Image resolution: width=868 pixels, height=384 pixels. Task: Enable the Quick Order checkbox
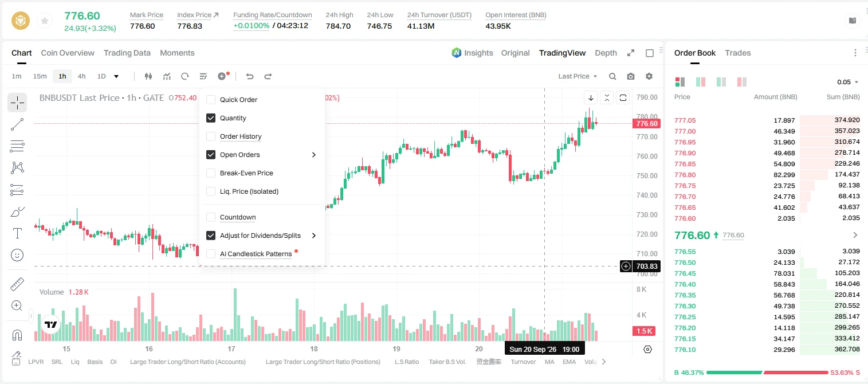pyautogui.click(x=211, y=100)
